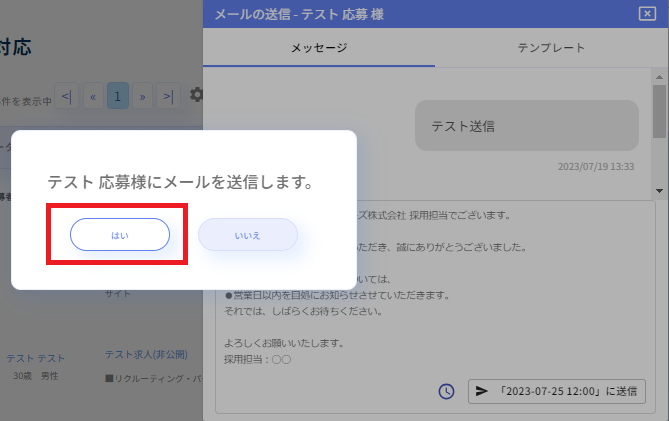669x421 pixels.
Task: Click the 「2023-07-25 12:00」に送信 button
Action: (x=556, y=391)
